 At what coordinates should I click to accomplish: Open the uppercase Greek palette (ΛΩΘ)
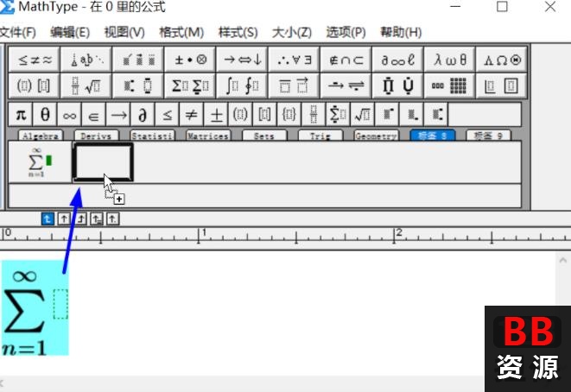click(502, 60)
